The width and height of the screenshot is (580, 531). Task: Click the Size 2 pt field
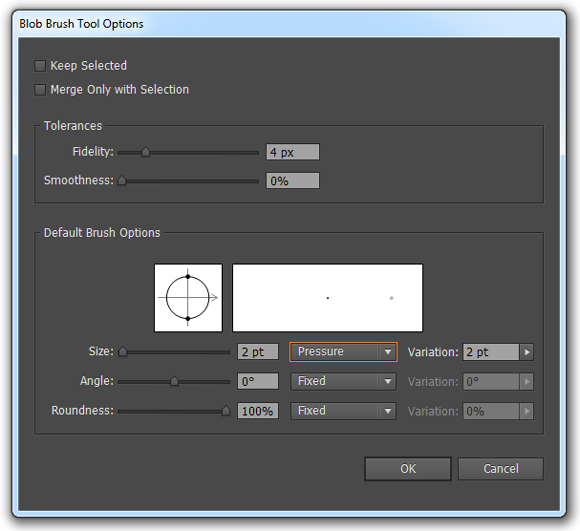pos(258,352)
